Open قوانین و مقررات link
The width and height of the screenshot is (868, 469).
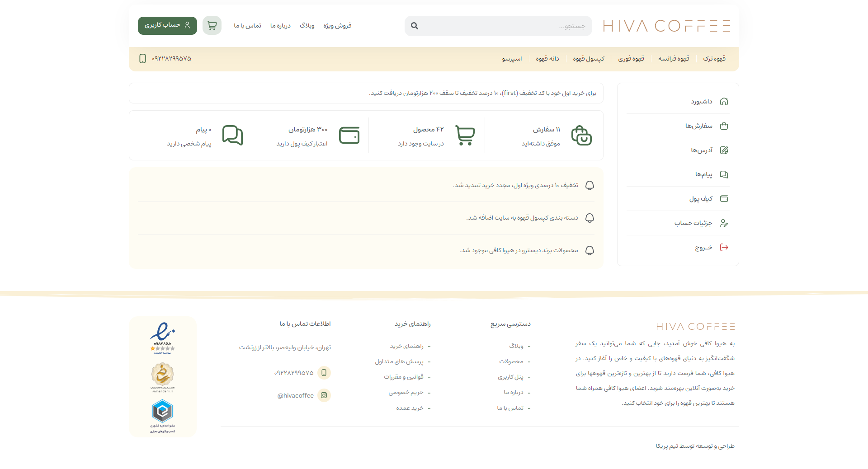point(404,377)
